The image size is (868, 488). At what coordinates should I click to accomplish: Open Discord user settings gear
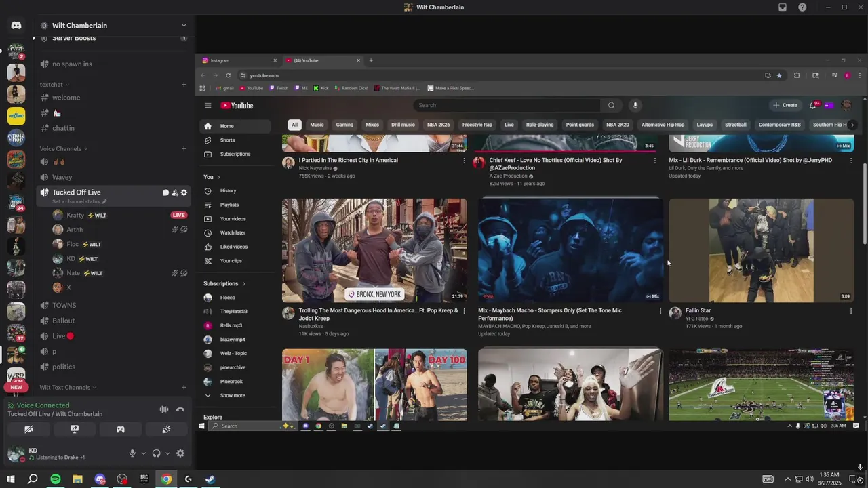coord(180,453)
